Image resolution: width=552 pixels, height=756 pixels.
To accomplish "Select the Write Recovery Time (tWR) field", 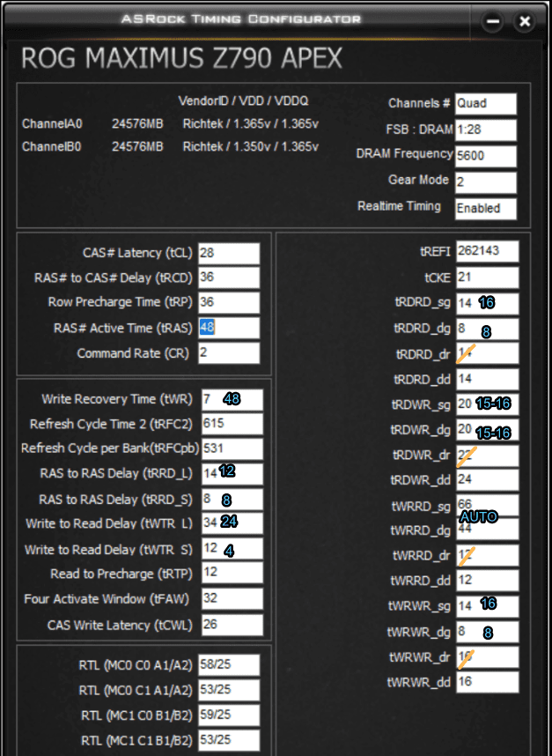I will point(232,399).
